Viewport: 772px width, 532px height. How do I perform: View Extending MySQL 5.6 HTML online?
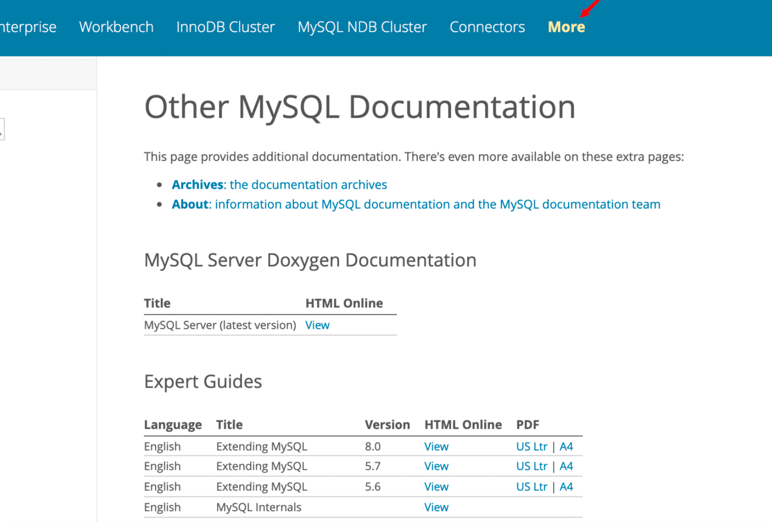pyautogui.click(x=436, y=486)
